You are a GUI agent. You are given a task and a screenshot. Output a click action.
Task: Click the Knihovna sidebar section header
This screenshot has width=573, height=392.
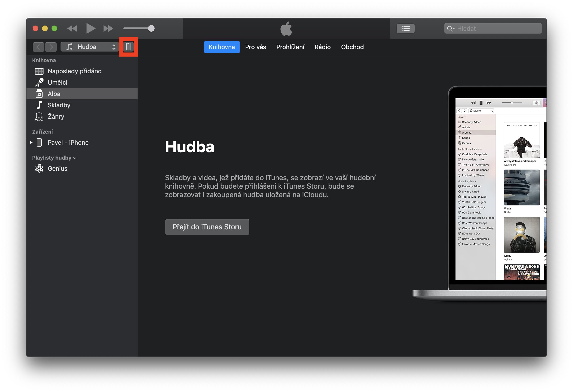pos(44,60)
